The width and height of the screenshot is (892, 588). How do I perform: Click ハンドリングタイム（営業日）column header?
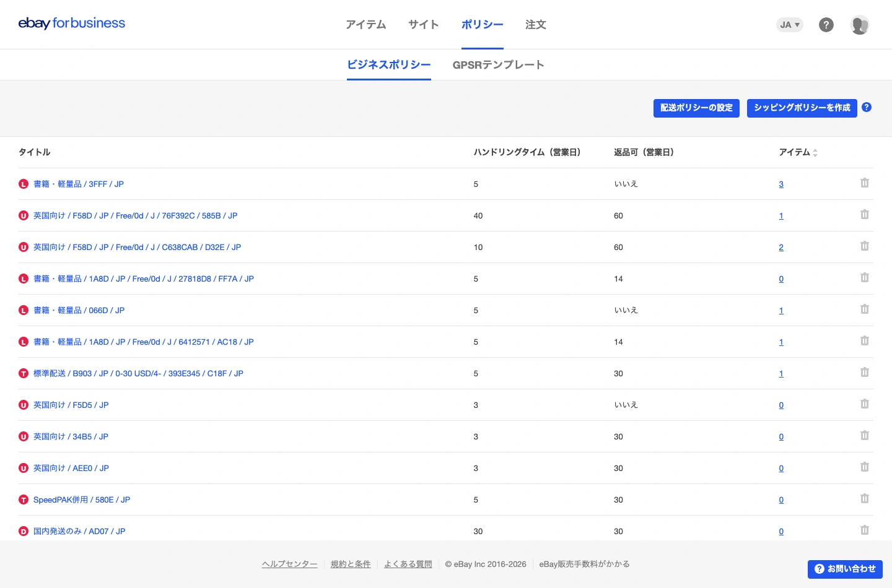pos(527,152)
